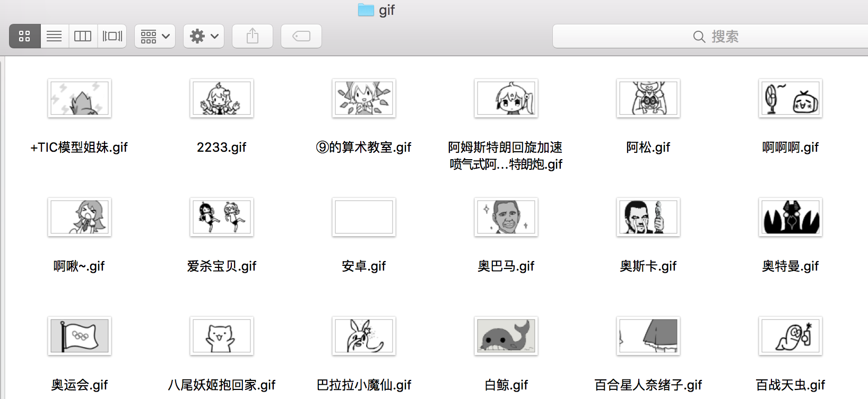Image resolution: width=868 pixels, height=399 pixels.
Task: Click the file name 八尾妖姬抱回家.gif
Action: coord(222,385)
